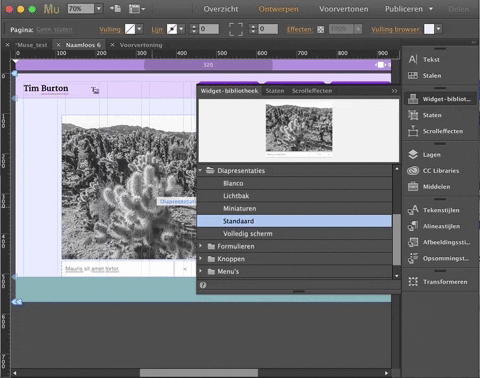Screen dimensions: 480x378
Task: Open the zoom percentage dropdown
Action: tap(99, 8)
